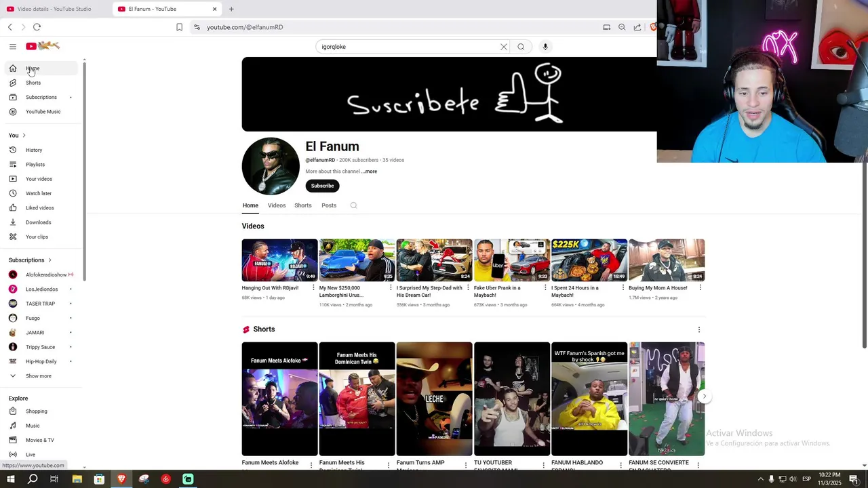This screenshot has height=488, width=868.
Task: Click Brave browser taskbar icon
Action: click(121, 479)
